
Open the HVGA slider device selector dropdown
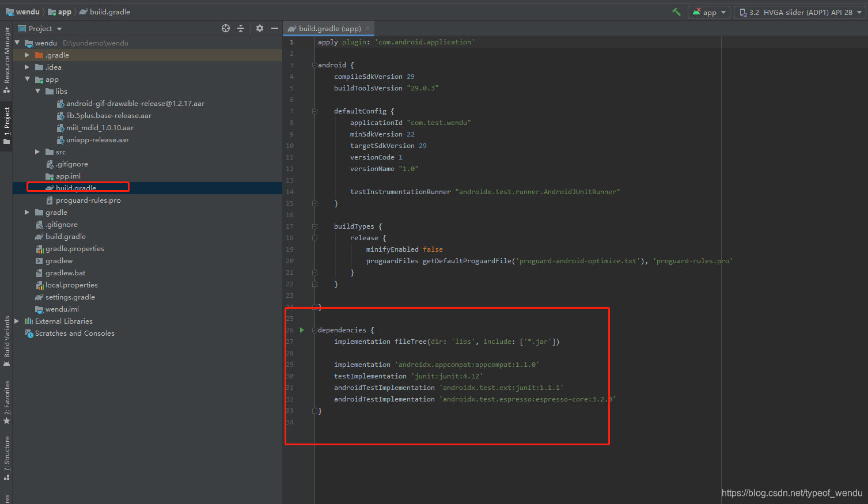tap(799, 12)
